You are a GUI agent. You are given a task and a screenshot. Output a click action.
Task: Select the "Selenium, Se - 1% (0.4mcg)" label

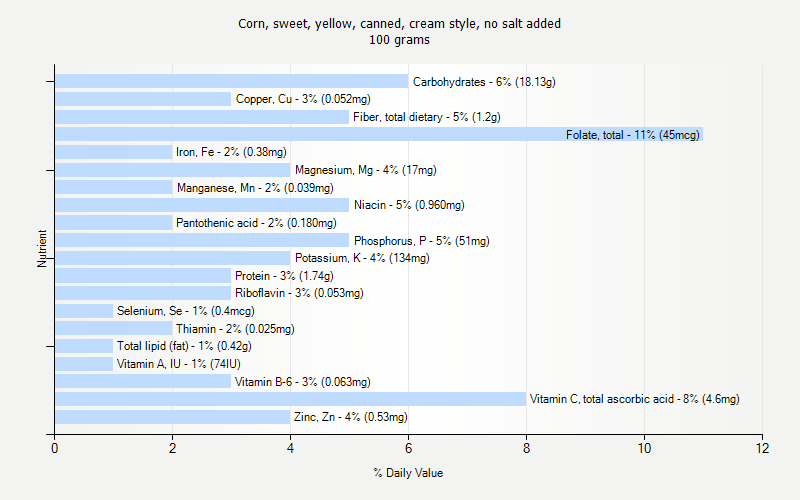point(186,311)
